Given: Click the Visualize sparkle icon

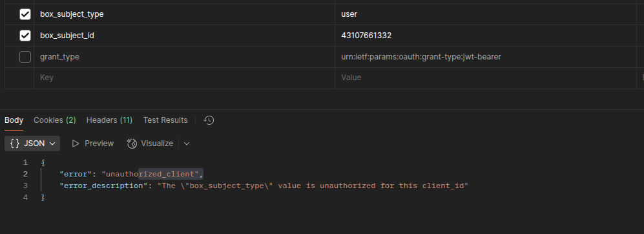Looking at the screenshot, I should (x=132, y=144).
